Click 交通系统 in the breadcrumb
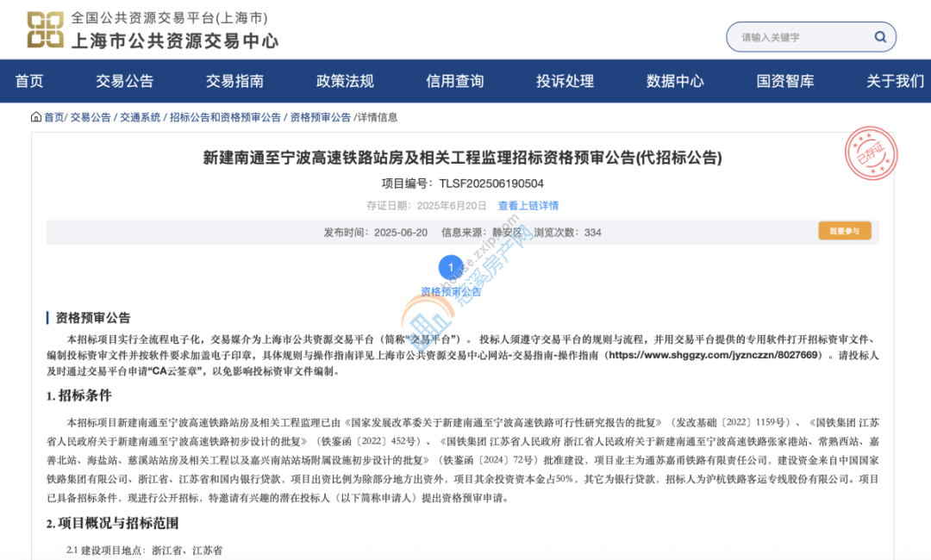931x560 pixels. [x=141, y=117]
